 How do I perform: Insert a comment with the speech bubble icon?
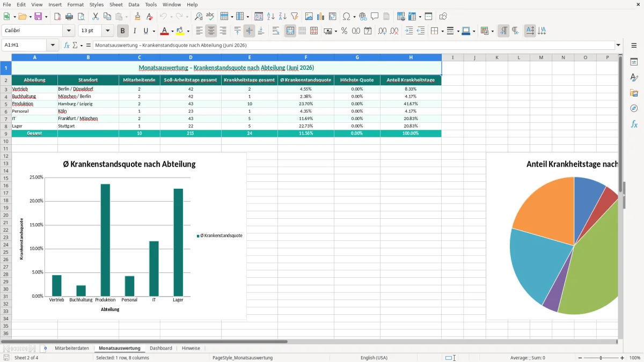[375, 17]
